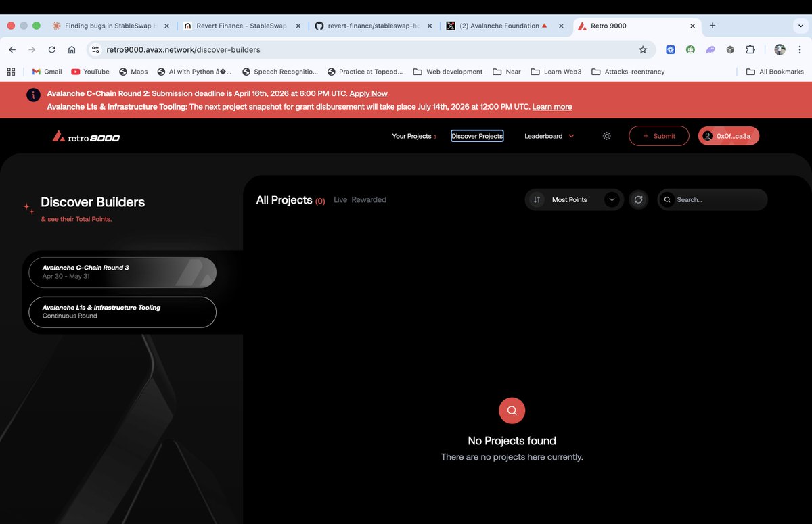Viewport: 812px width, 524px height.
Task: Toggle light/dark theme sun icon
Action: point(606,136)
